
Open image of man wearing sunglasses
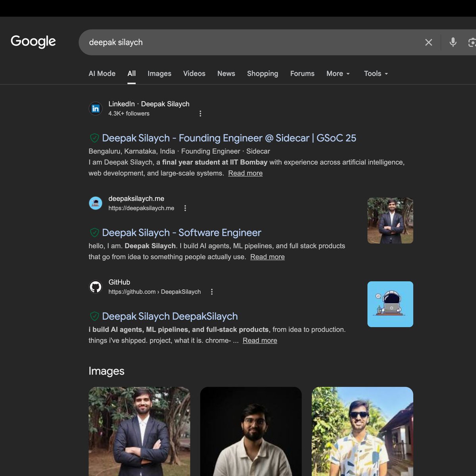(363, 431)
